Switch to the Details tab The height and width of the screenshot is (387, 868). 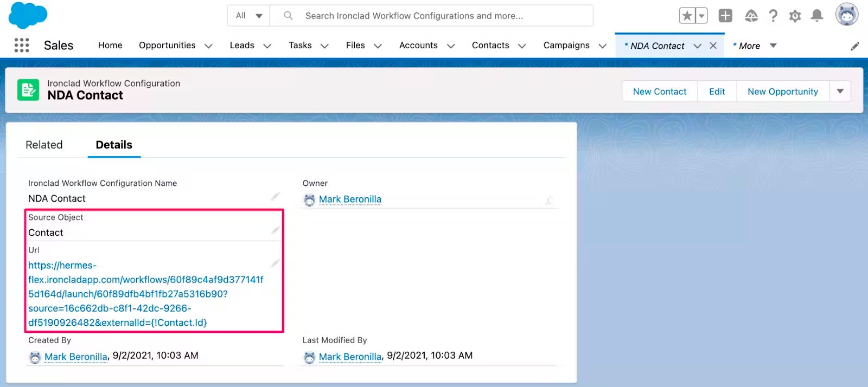(x=114, y=145)
